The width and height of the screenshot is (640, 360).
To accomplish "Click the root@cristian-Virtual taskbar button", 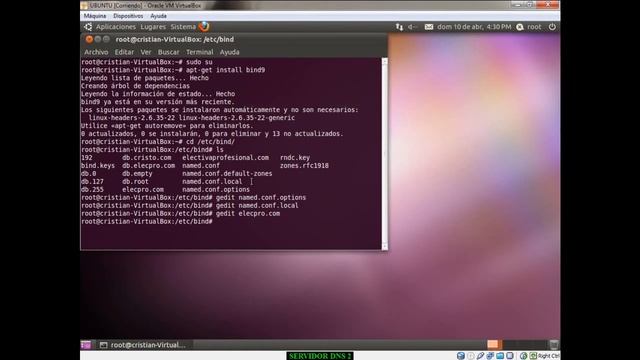I will [x=143, y=345].
